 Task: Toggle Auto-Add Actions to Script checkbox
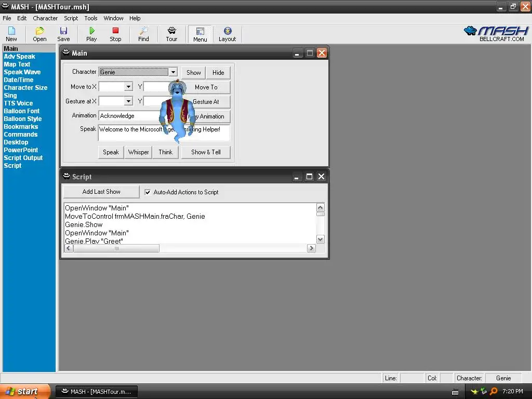pyautogui.click(x=148, y=192)
